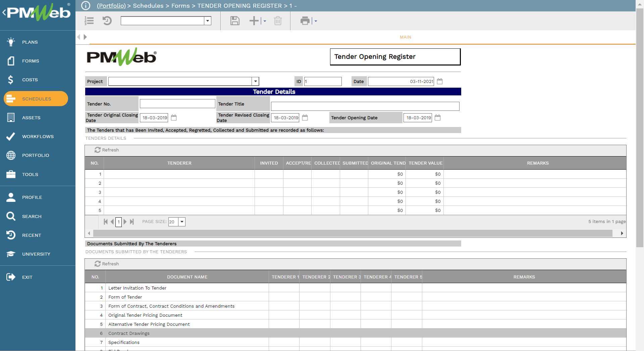Image resolution: width=644 pixels, height=351 pixels.
Task: Go to previous record arrow
Action: tap(79, 37)
